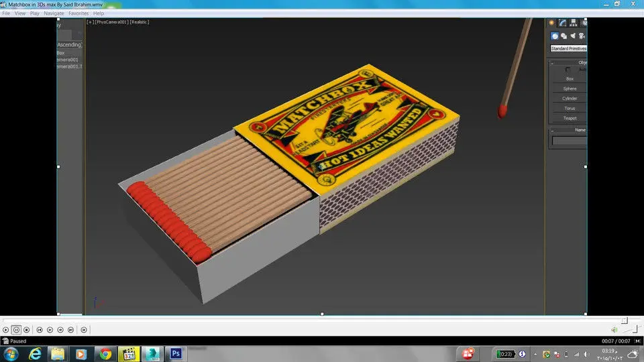This screenshot has width=644, height=362.
Task: Click the 00:07 / 00:07 time display
Action: [616, 341]
